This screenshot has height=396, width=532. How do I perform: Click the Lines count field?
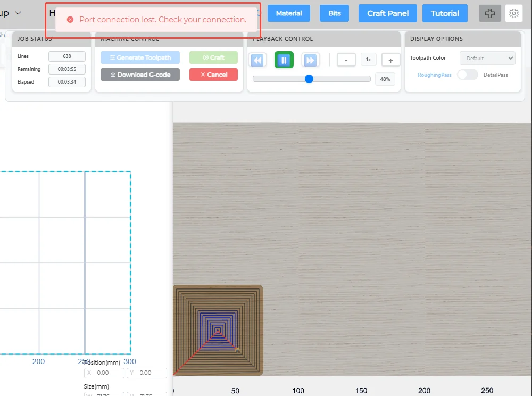67,56
